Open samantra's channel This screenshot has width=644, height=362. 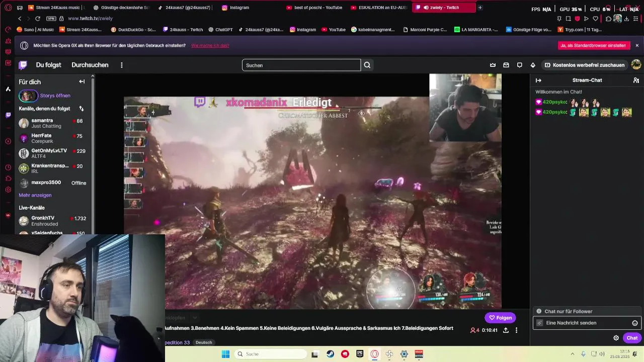click(52, 123)
